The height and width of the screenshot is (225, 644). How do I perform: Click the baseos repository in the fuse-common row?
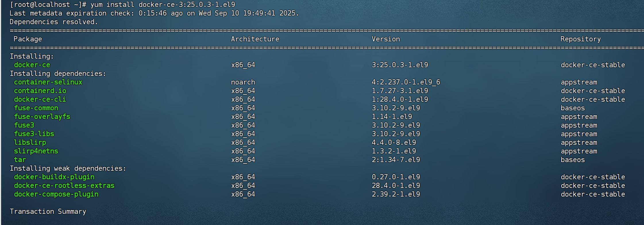[573, 108]
